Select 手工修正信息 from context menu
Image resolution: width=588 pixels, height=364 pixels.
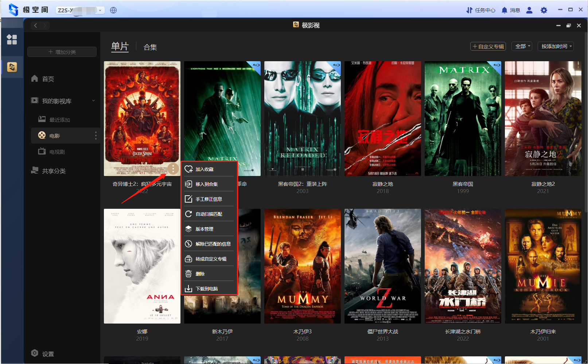coord(209,199)
